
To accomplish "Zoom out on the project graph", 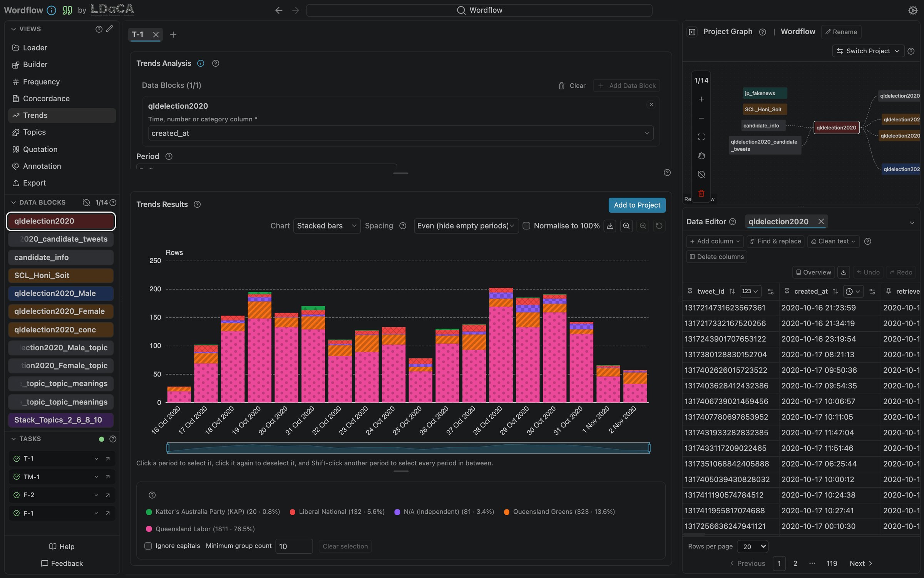I will (x=701, y=118).
